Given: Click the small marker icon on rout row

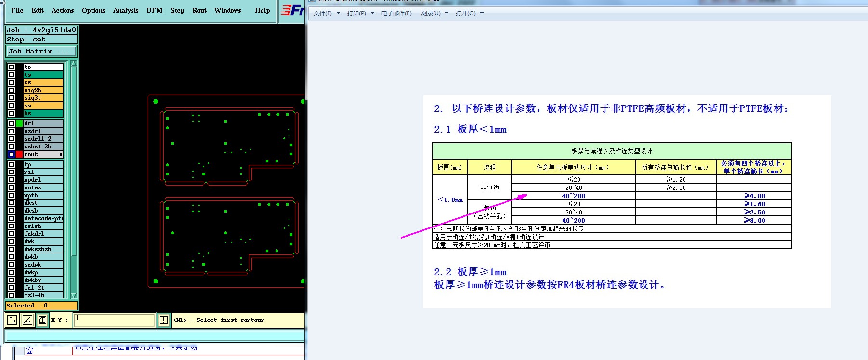Looking at the screenshot, I should click(61, 154).
